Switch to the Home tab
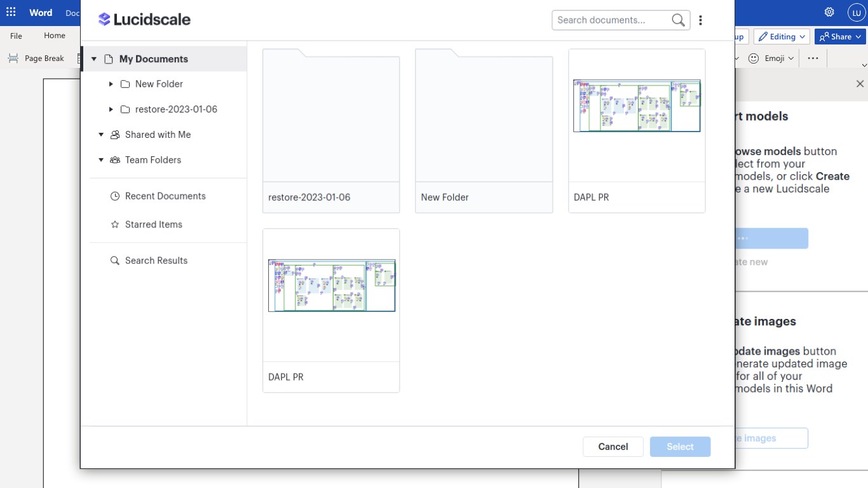868x488 pixels. click(x=55, y=36)
